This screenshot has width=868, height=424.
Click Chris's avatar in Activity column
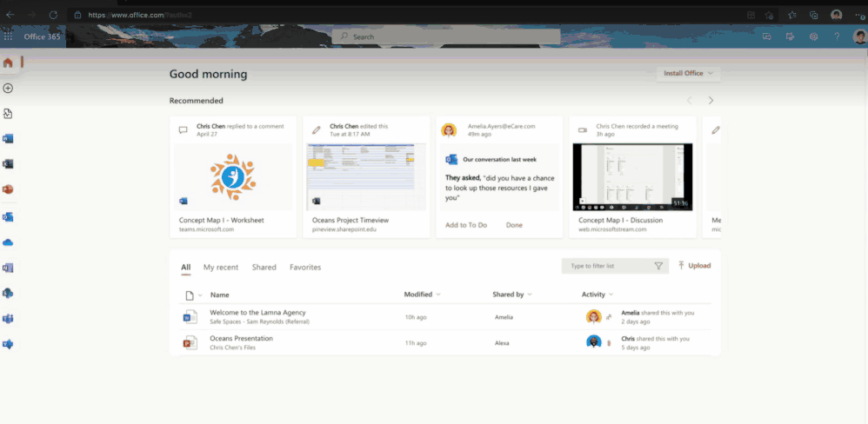point(593,342)
